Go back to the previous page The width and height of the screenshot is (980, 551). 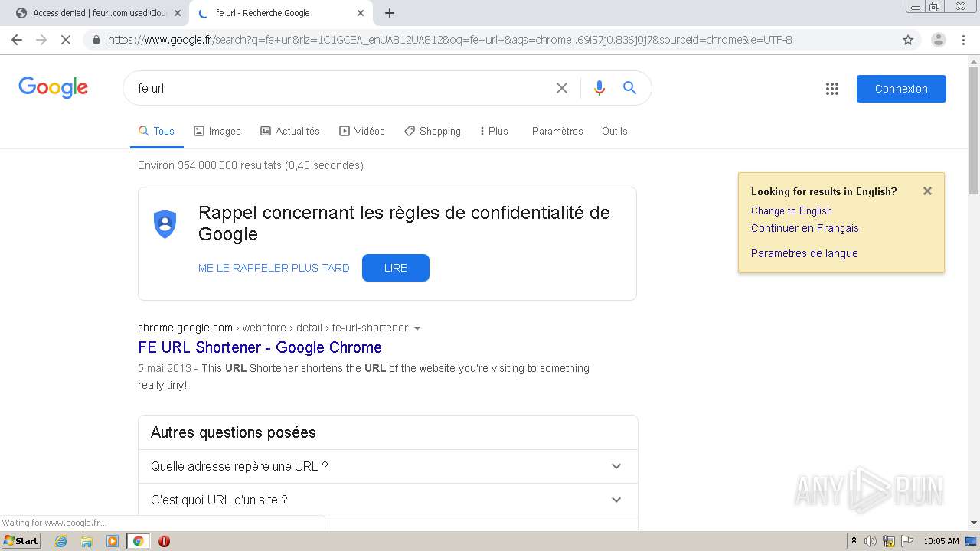(17, 40)
